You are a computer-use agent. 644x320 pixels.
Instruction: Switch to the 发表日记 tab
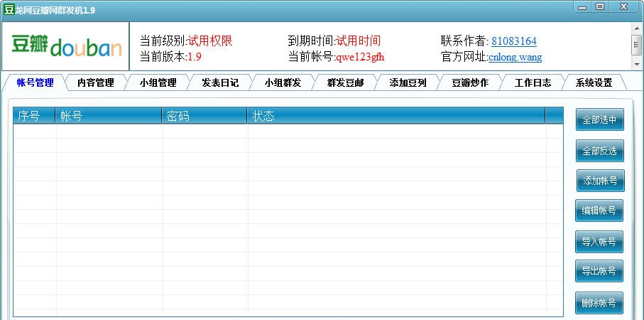click(x=220, y=82)
